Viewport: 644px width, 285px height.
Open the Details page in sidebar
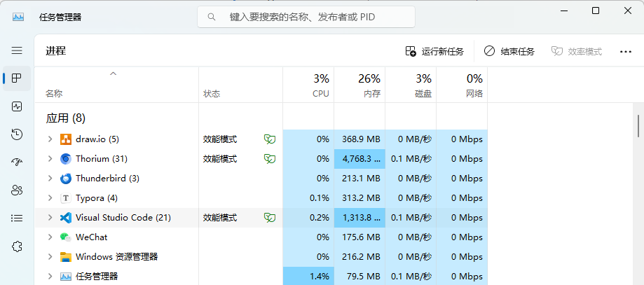17,218
